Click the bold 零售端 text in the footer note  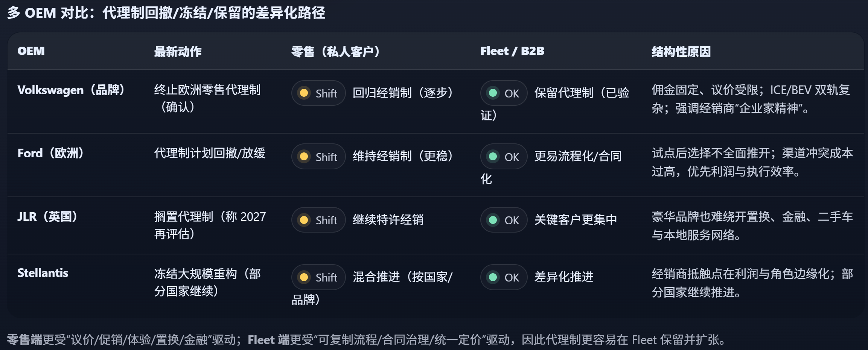24,340
